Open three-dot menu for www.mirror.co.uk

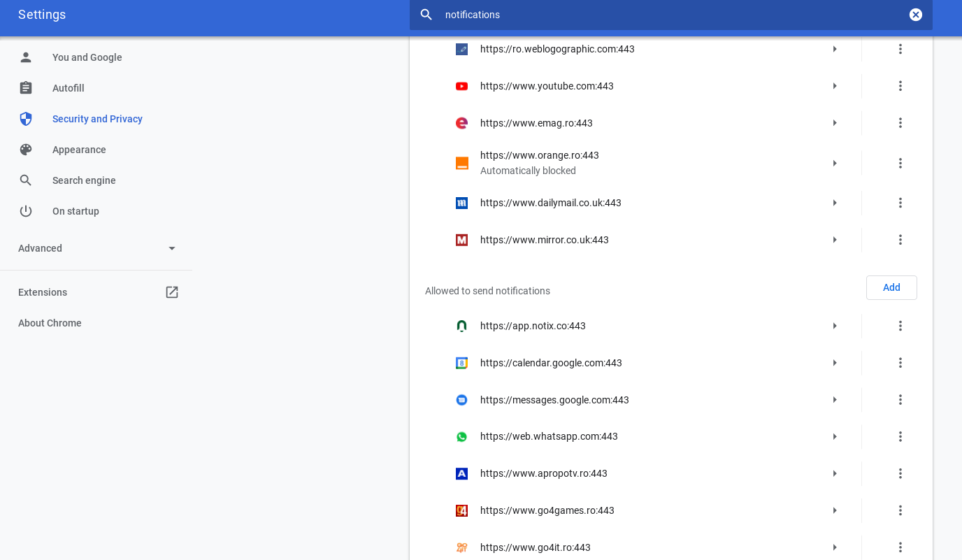[x=900, y=240]
